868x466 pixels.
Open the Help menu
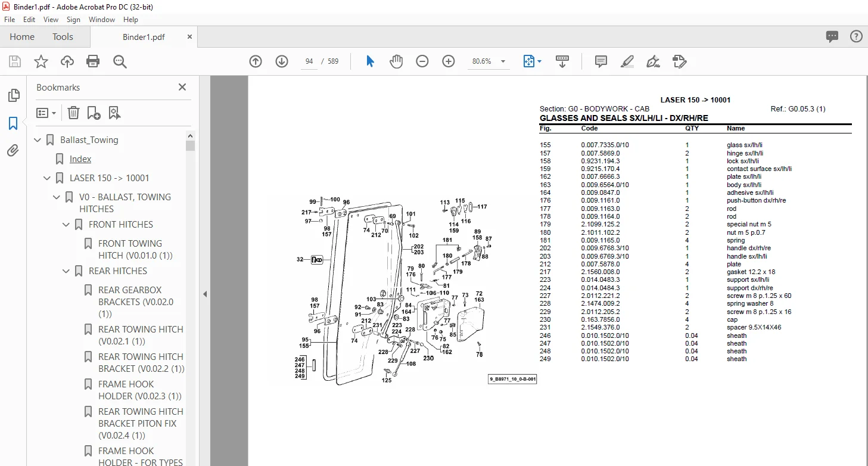[x=130, y=20]
